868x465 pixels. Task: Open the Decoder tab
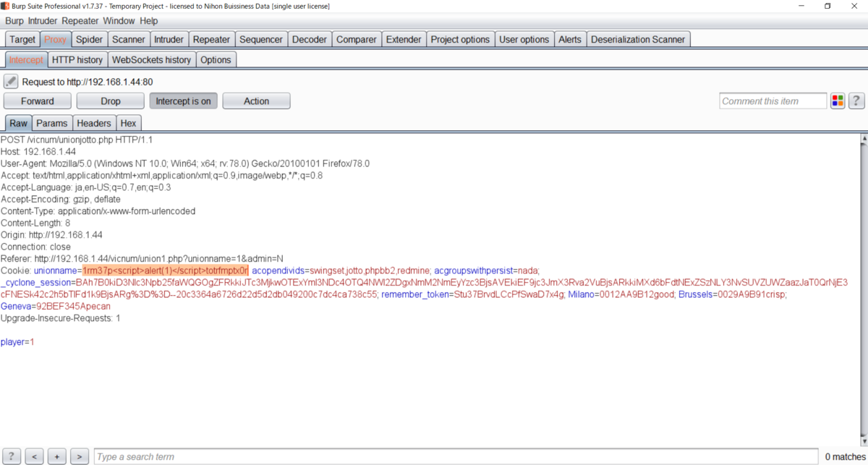pos(310,39)
